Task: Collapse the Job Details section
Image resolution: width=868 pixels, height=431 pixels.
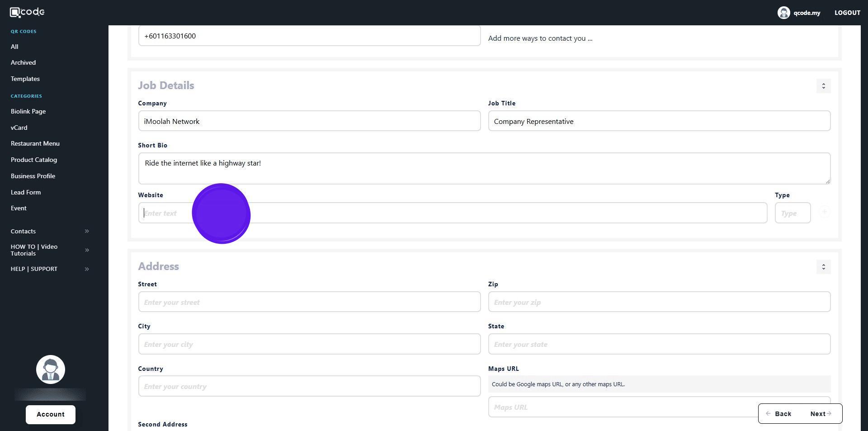Action: [x=823, y=86]
